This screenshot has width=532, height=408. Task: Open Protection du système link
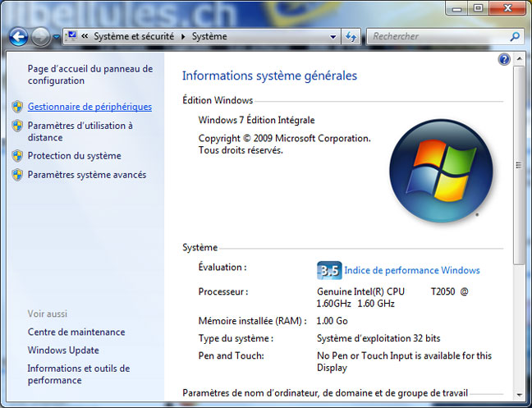coord(75,156)
